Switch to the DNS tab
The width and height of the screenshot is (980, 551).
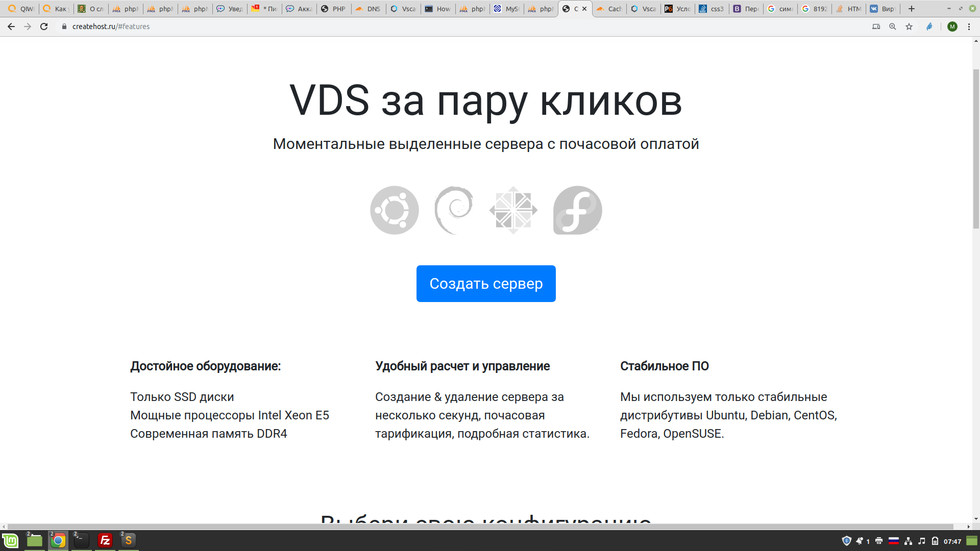[x=369, y=9]
